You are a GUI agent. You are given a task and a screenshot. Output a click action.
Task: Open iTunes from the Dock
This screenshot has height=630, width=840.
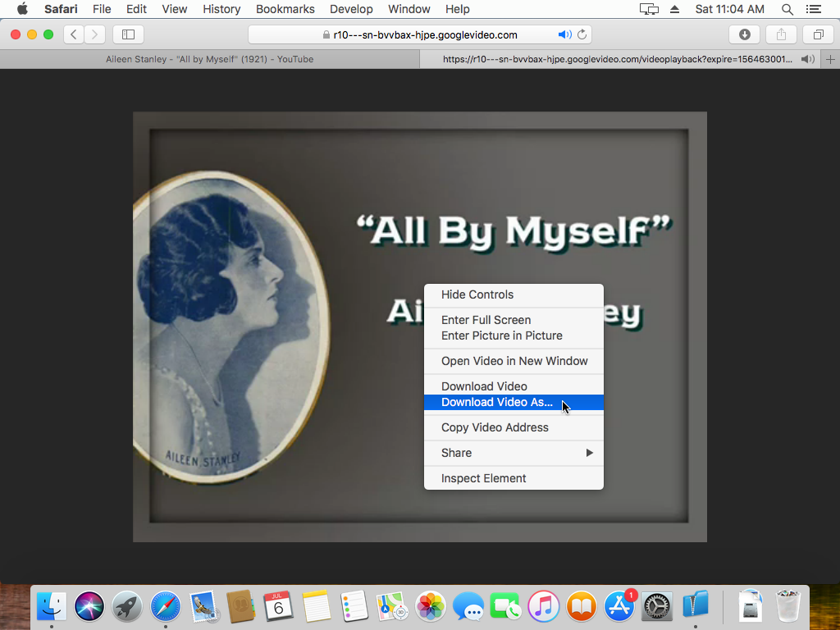pyautogui.click(x=543, y=607)
